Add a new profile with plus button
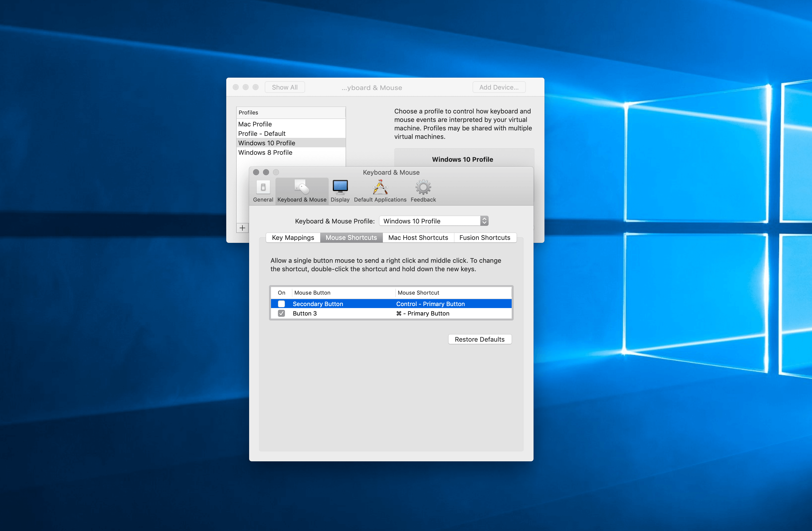 pyautogui.click(x=242, y=228)
